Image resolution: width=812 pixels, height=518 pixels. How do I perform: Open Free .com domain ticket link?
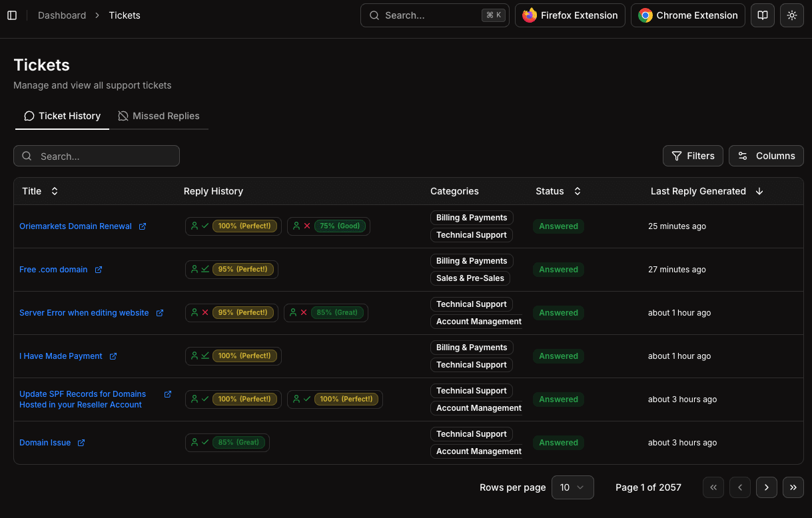(x=53, y=270)
